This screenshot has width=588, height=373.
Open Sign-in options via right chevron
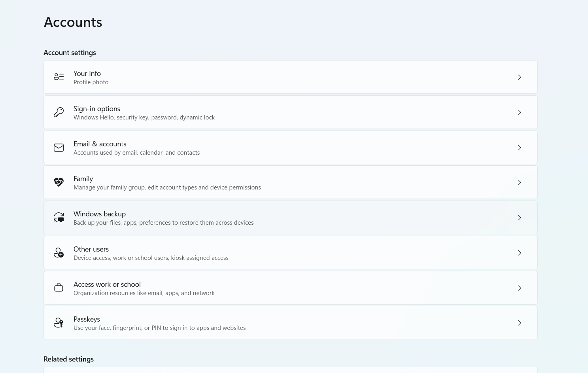pos(520,112)
